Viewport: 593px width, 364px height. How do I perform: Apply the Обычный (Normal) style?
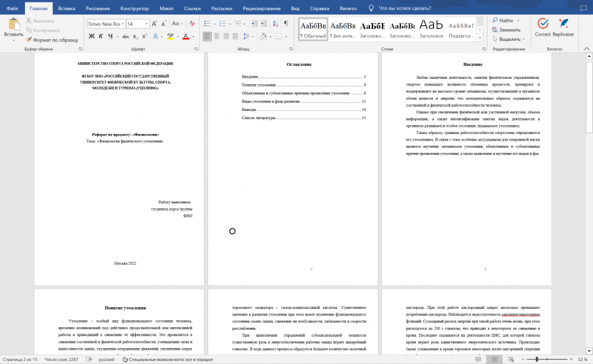click(313, 30)
